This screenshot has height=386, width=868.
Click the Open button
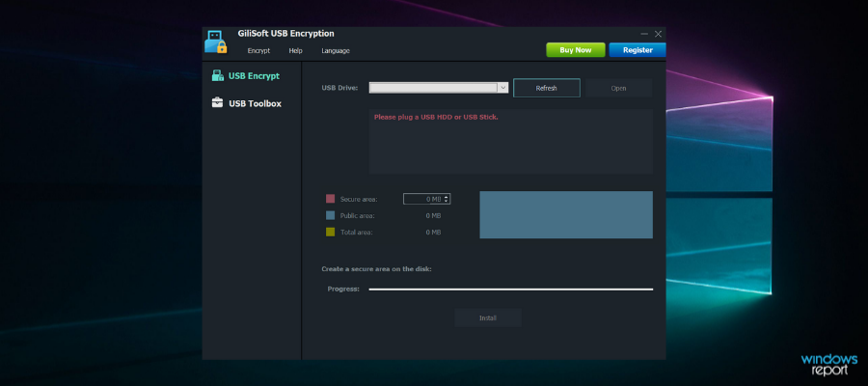[619, 88]
